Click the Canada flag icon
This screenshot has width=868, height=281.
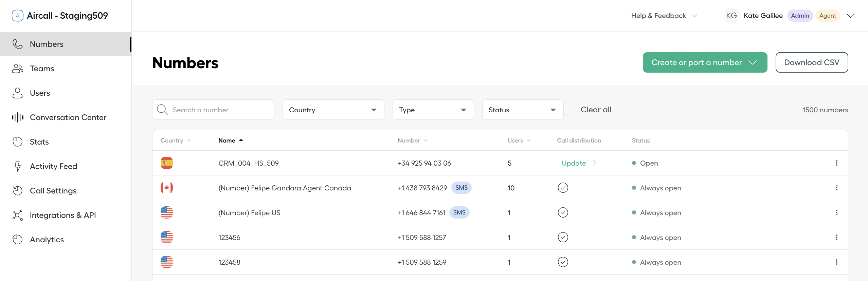click(166, 188)
